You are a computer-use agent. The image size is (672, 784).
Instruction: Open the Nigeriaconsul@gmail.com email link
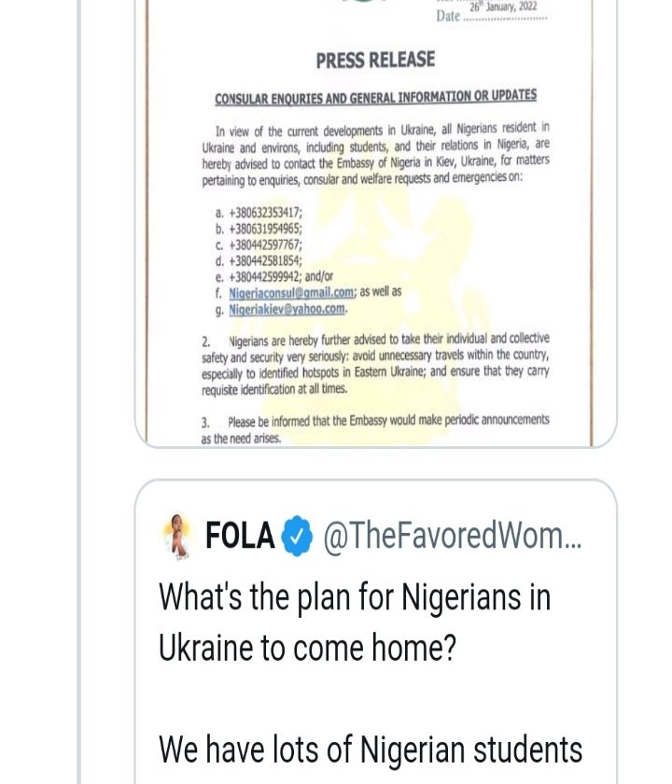(x=292, y=292)
